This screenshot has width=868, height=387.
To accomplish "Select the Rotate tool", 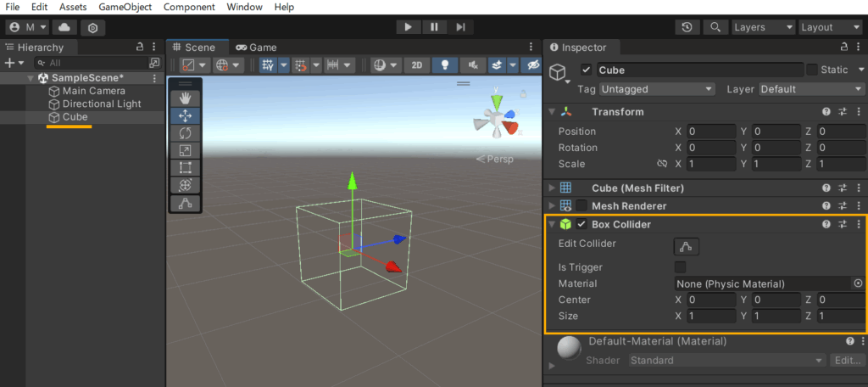I will click(185, 133).
